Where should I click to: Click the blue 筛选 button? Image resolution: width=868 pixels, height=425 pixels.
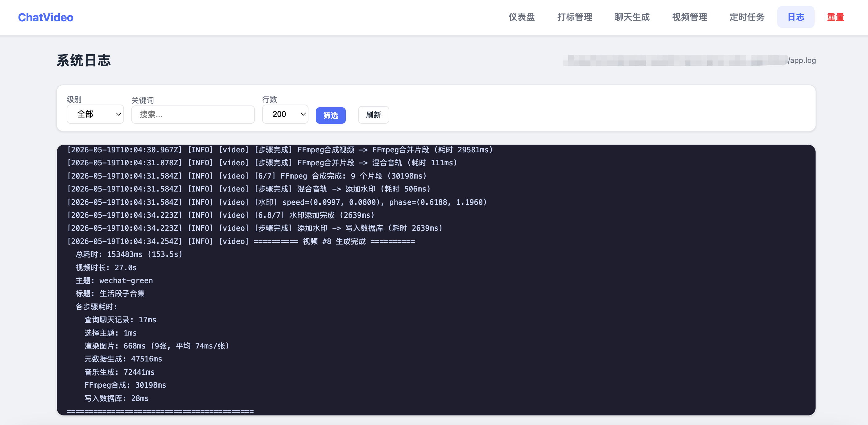coord(330,116)
